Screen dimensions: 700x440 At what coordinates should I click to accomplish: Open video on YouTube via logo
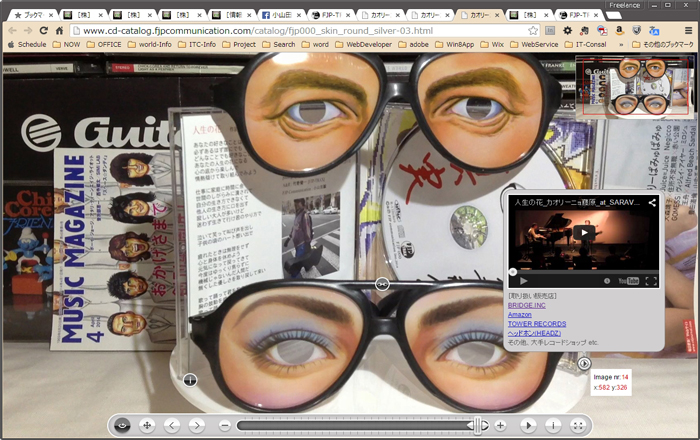click(x=629, y=281)
